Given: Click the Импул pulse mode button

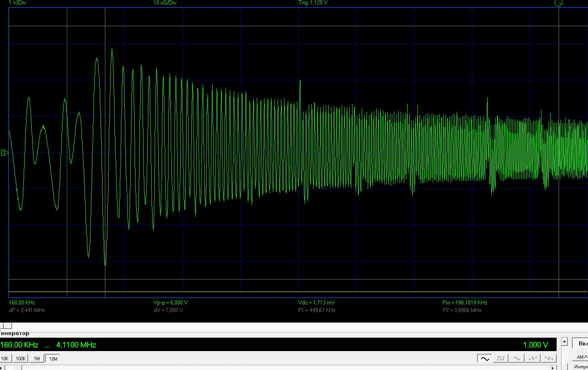Looking at the screenshot, I should [x=581, y=366].
